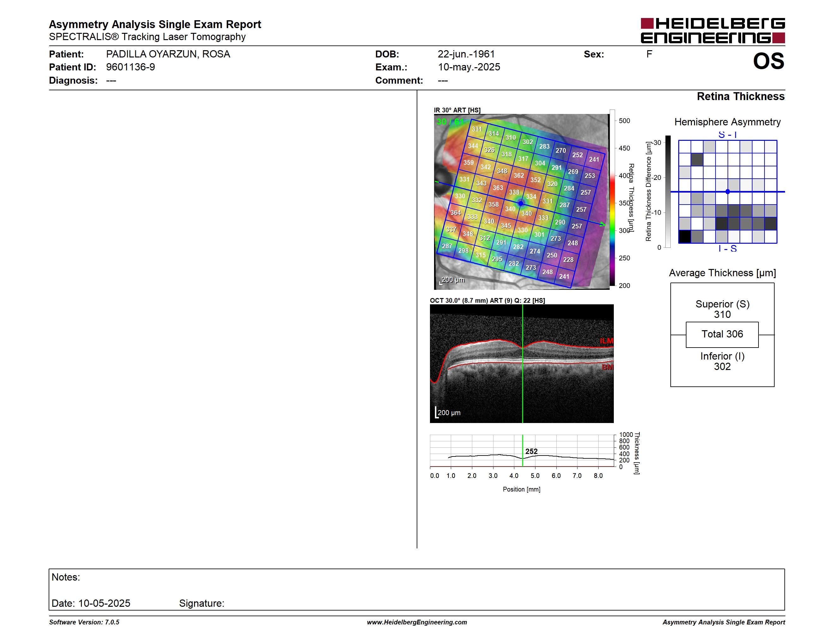Click the Total 306 box
Screen dimensions: 834x644
click(722, 335)
